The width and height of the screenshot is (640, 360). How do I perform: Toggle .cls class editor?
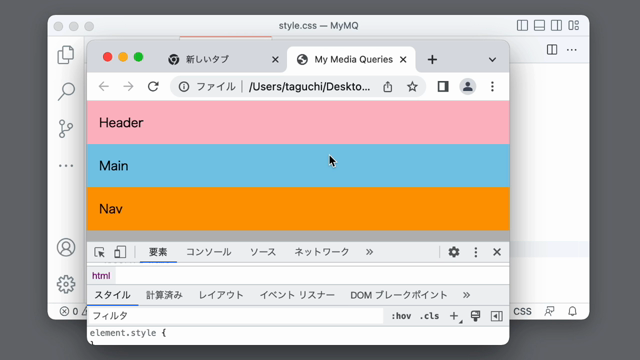[x=429, y=316]
